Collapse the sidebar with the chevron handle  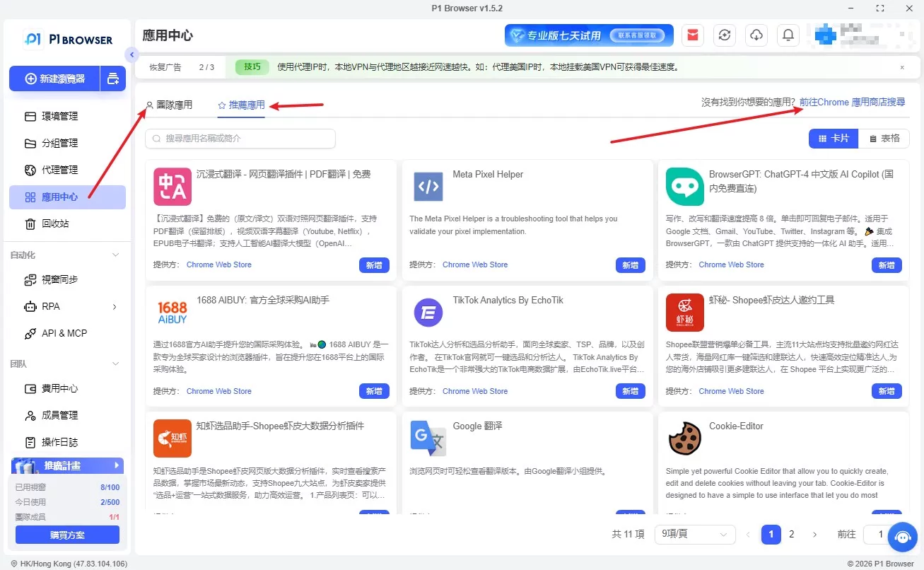tap(131, 54)
